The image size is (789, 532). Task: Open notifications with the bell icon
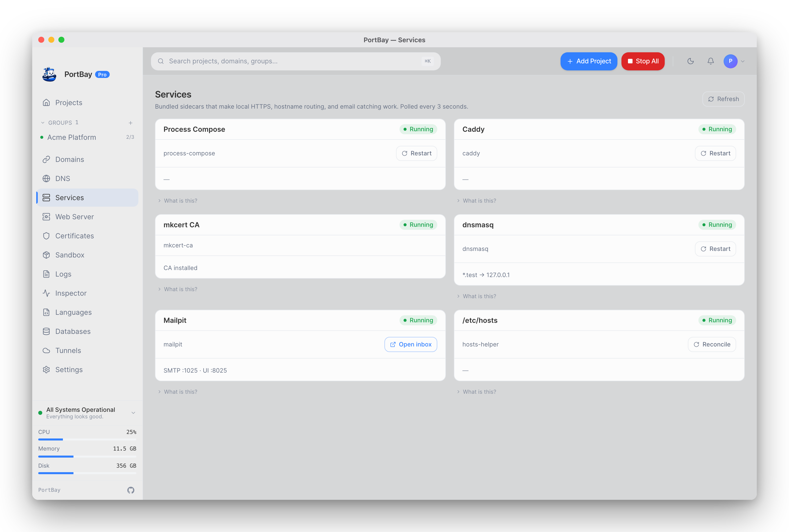coord(711,61)
